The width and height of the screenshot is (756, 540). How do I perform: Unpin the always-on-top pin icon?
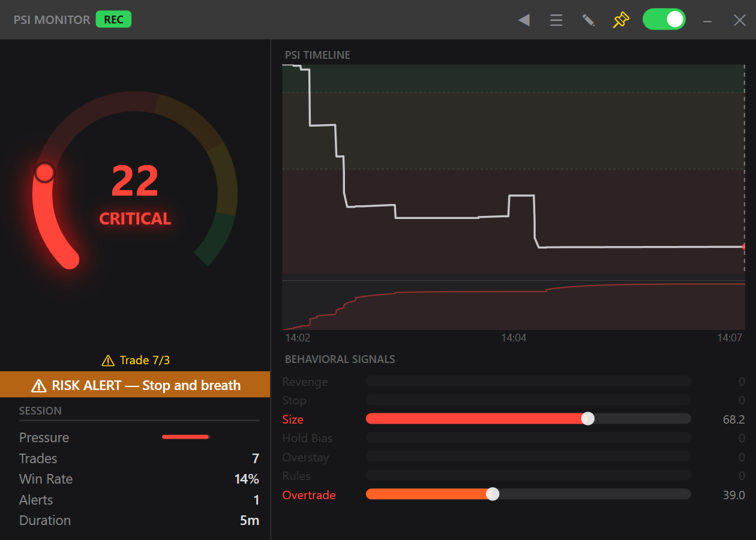click(621, 20)
